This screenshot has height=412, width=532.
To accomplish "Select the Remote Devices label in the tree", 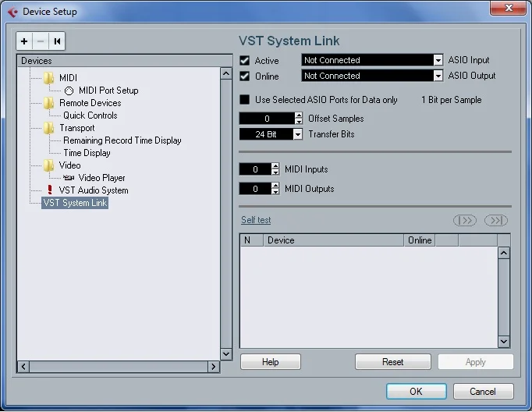I will tap(90, 103).
